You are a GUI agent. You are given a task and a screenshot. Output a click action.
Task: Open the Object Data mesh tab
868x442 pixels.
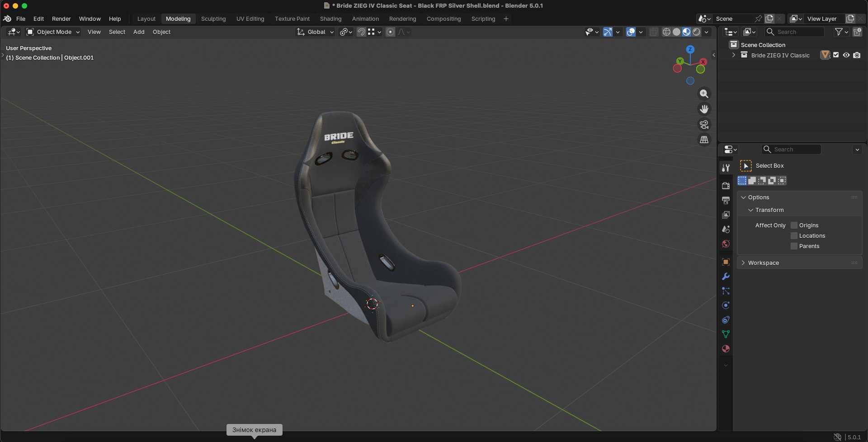point(726,334)
